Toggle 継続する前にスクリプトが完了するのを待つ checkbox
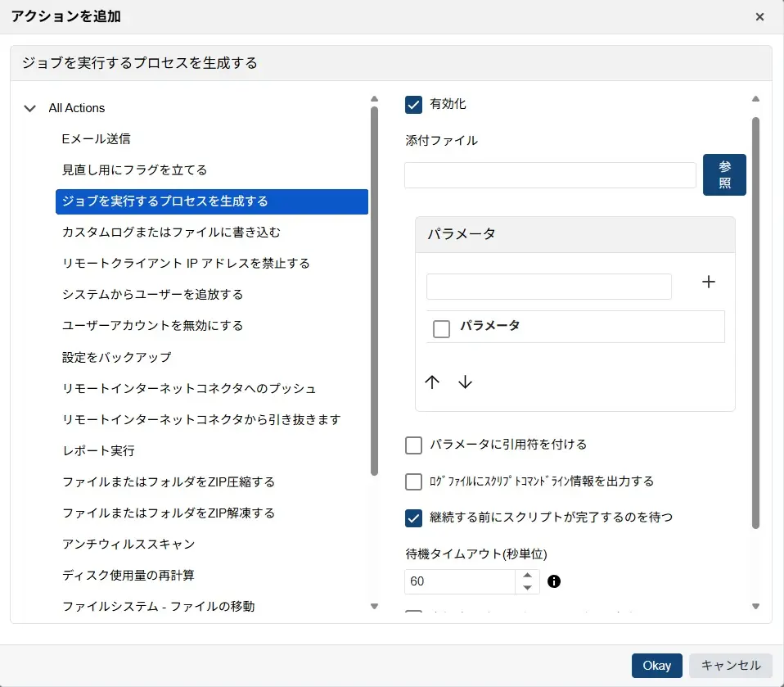 pos(413,517)
